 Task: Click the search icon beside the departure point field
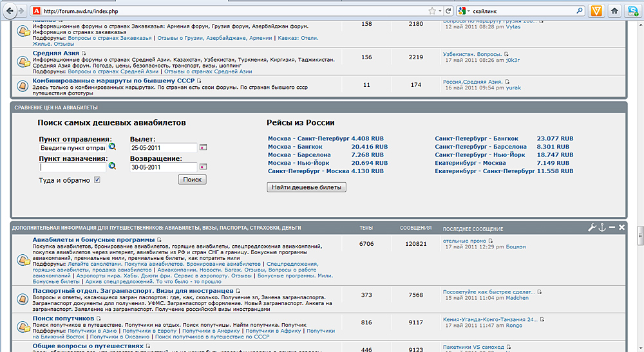click(x=112, y=147)
